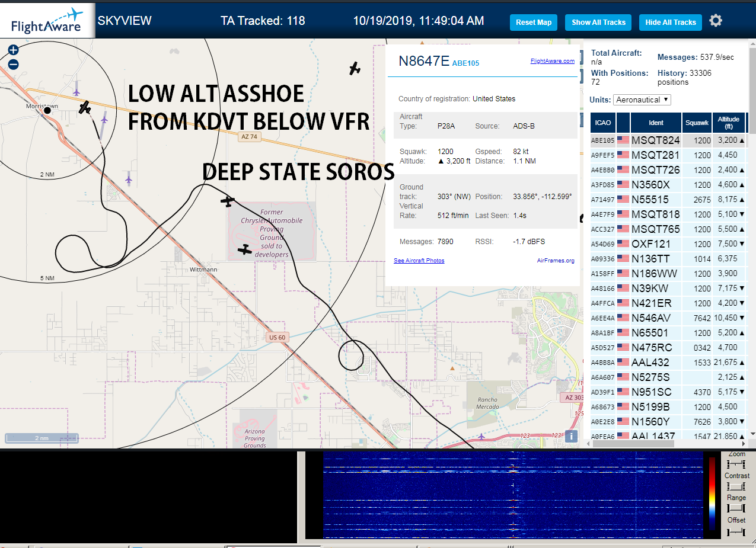Screen dimensions: 756x548
Task: Select the N421ER aircraft row
Action: click(x=668, y=303)
